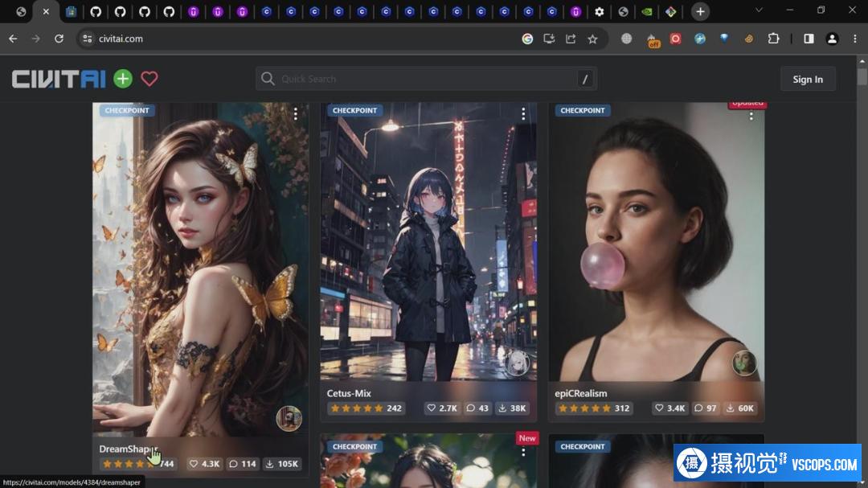The height and width of the screenshot is (488, 868).
Task: Like epiCRealism via the 3.4K heart
Action: (670, 408)
